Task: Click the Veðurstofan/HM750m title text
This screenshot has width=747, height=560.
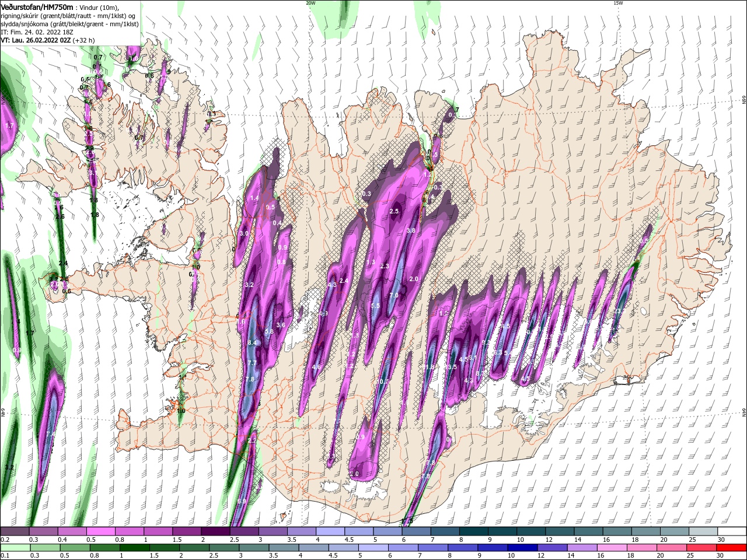Action: point(37,6)
